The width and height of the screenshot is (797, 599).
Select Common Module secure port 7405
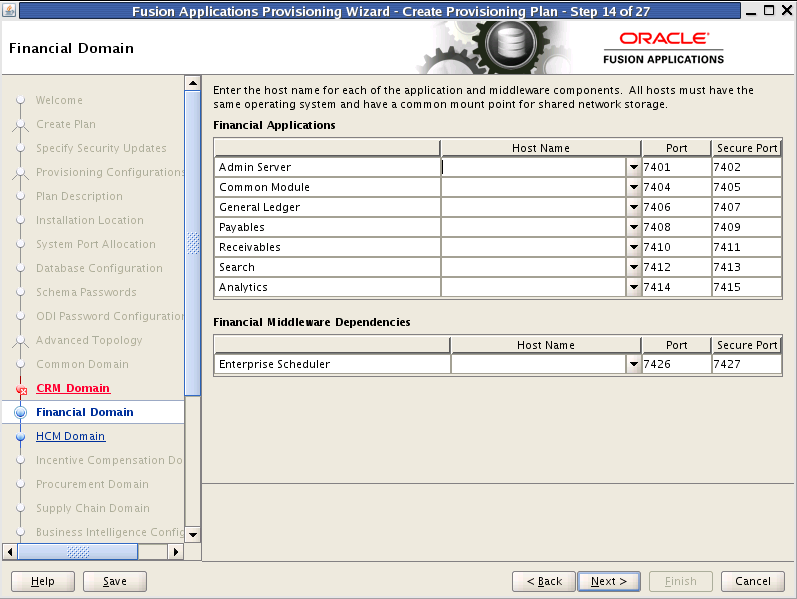click(x=746, y=187)
